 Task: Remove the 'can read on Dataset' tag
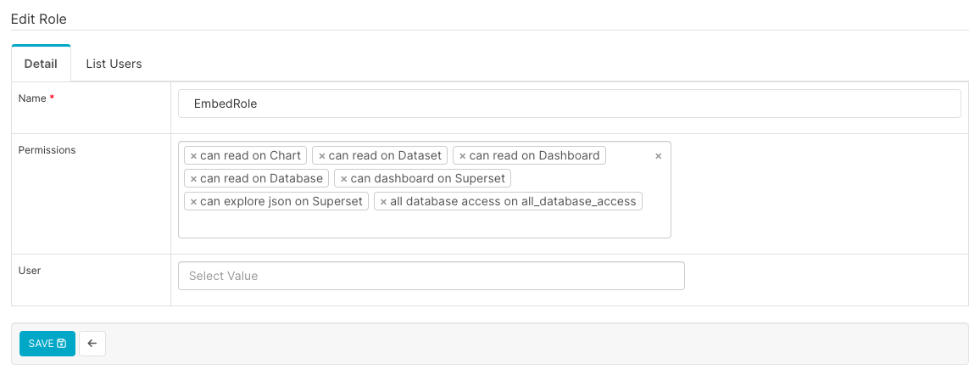321,156
